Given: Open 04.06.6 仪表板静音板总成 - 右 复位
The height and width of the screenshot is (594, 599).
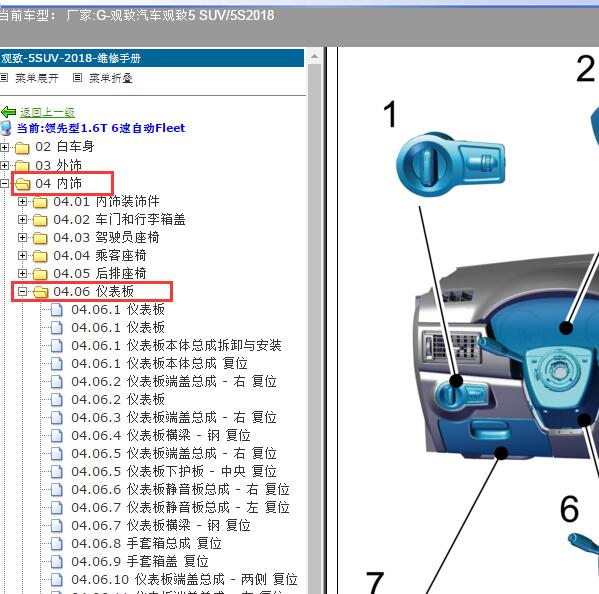Looking at the screenshot, I should [180, 489].
